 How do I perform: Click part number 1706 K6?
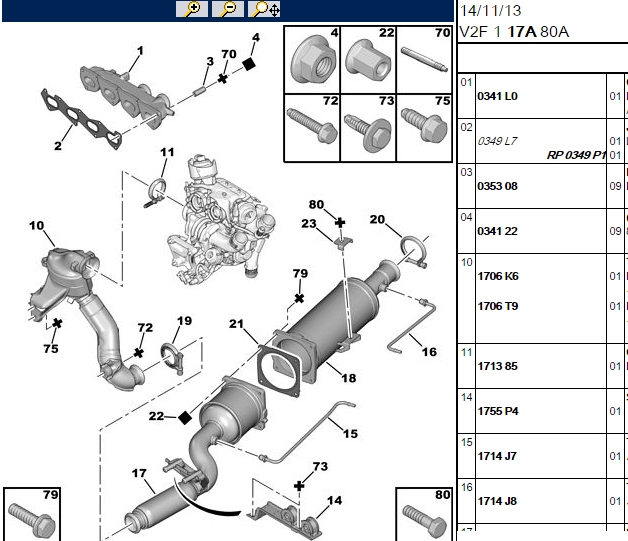[x=498, y=276]
